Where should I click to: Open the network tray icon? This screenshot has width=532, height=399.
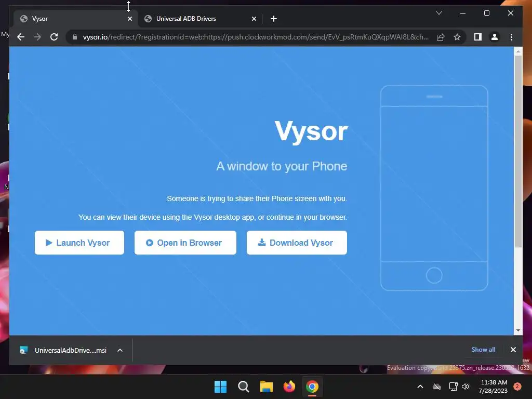[x=453, y=387]
